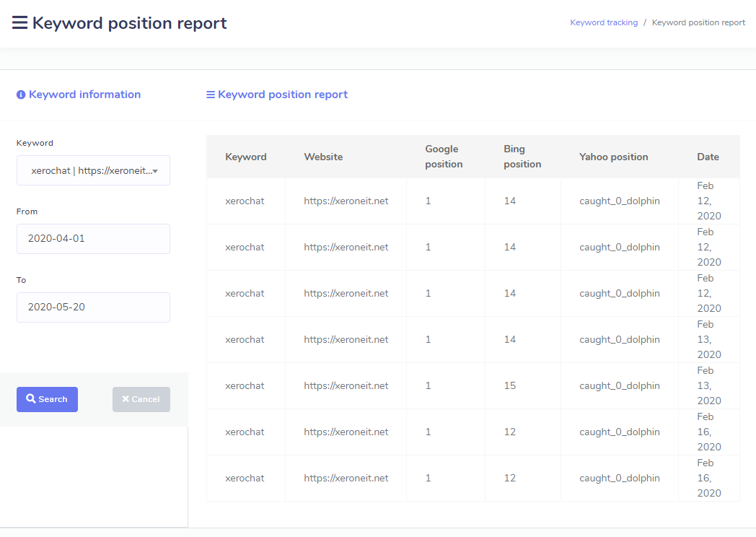Screen dimensions: 756x537
Task: Click the X icon in Cancel button
Action: coord(126,399)
